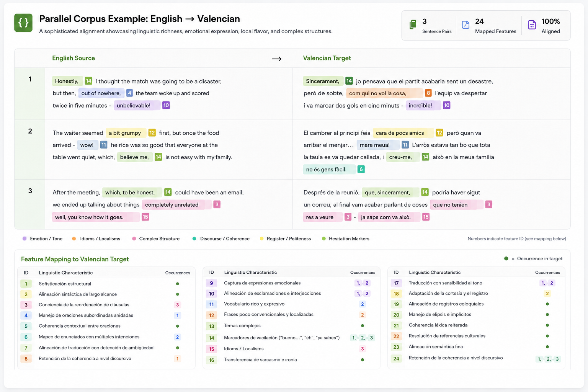
Task: Click occurrence 3 for 'Conciencia de la reordenación de cláusulas'
Action: click(x=177, y=305)
